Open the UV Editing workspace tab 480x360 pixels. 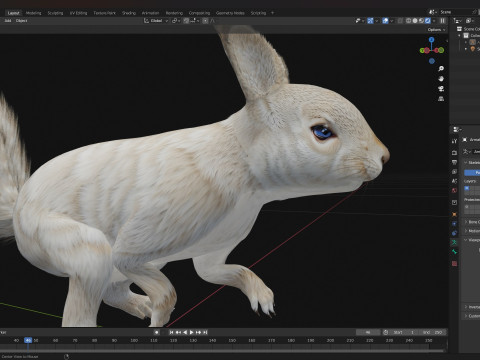pyautogui.click(x=78, y=13)
